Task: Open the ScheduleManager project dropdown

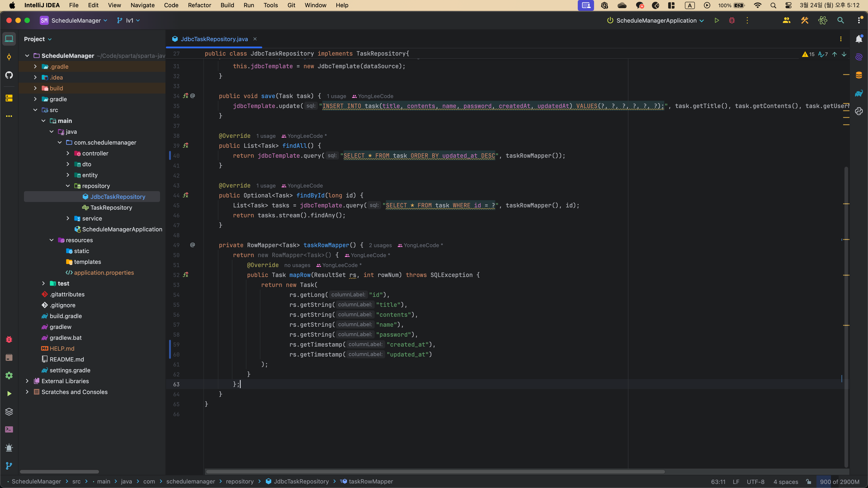Action: click(74, 21)
